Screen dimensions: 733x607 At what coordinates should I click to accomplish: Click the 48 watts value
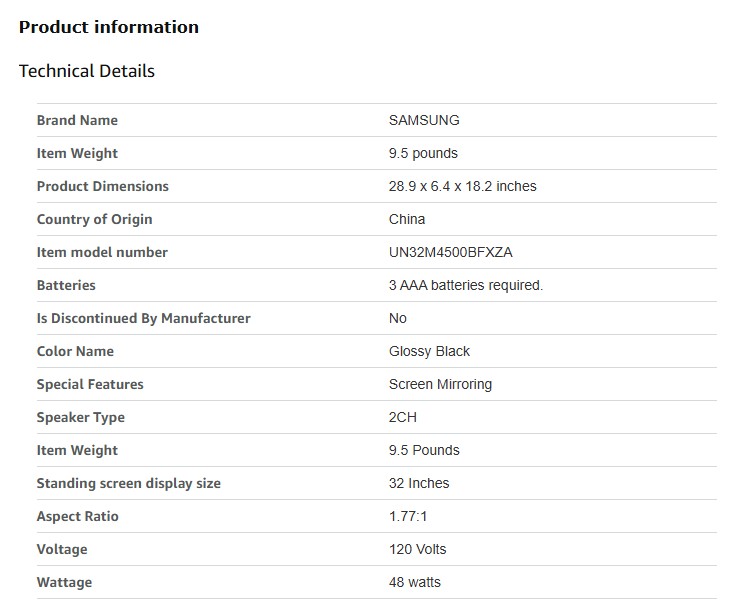pos(414,582)
